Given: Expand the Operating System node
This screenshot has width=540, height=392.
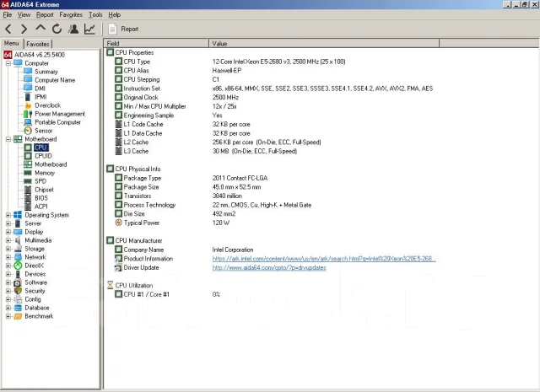Looking at the screenshot, I should tap(8, 215).
